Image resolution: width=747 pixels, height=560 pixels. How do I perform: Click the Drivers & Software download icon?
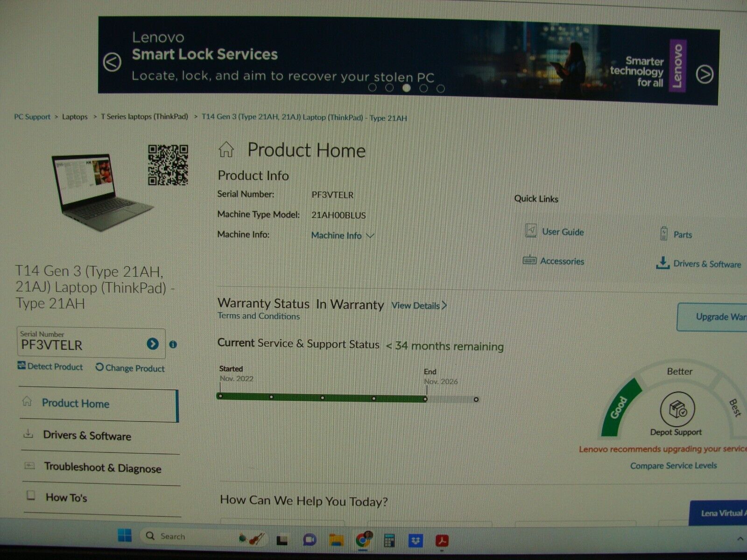click(662, 263)
